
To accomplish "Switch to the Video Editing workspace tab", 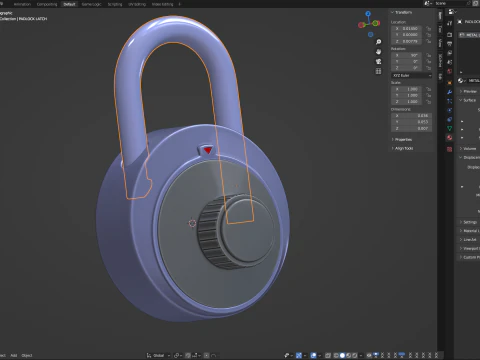I will [162, 4].
